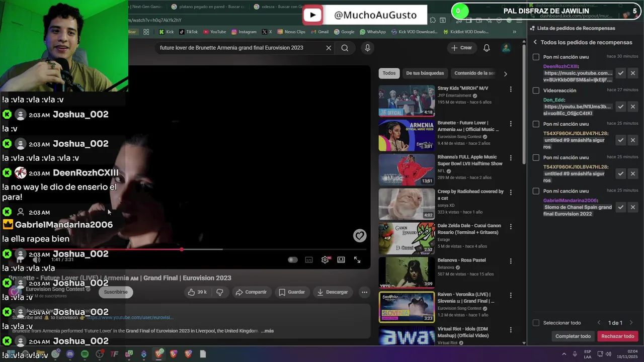Switch the player to theater mode
644x362 pixels.
click(341, 260)
